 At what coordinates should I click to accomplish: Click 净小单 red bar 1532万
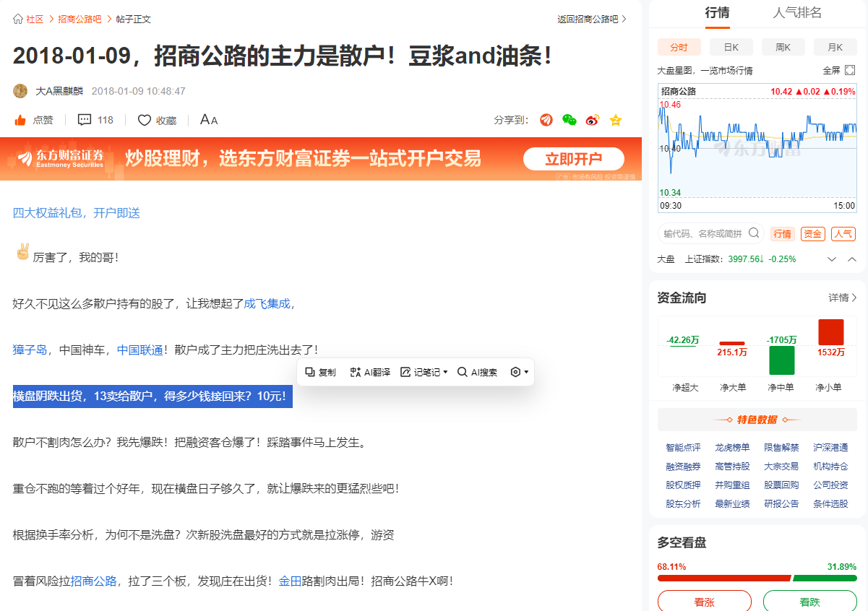click(831, 333)
